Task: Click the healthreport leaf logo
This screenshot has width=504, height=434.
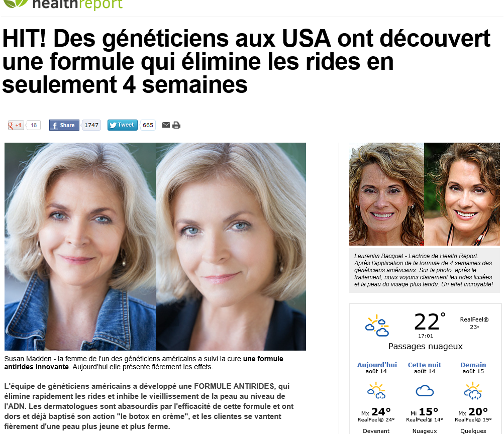Action: click(16, 4)
